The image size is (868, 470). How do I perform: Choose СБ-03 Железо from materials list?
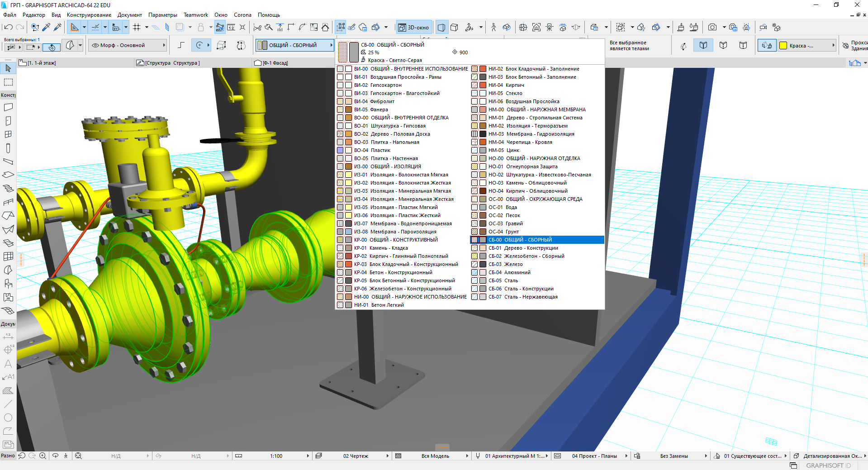click(x=513, y=264)
